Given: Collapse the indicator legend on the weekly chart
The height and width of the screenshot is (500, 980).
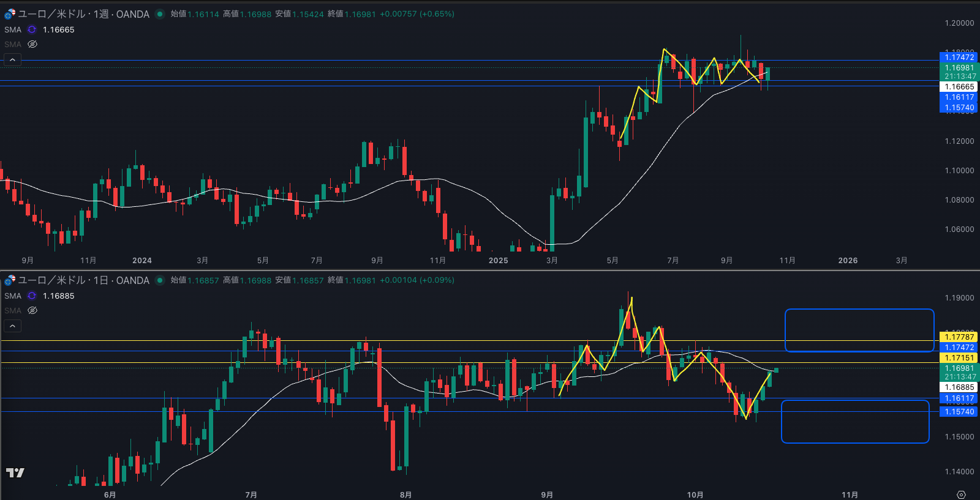Looking at the screenshot, I should 12,59.
